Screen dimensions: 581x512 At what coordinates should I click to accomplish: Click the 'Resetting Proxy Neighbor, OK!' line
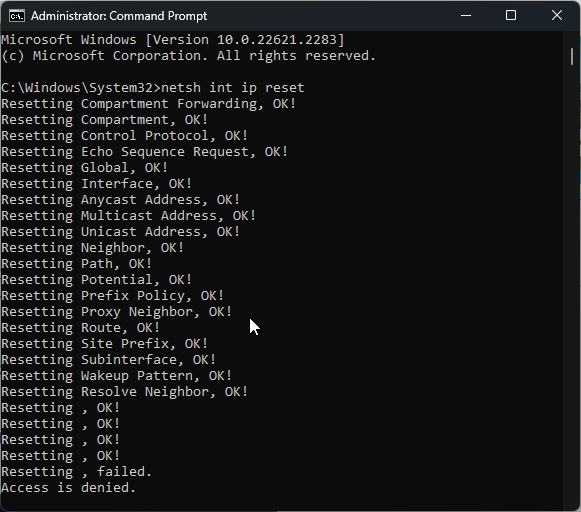(116, 312)
